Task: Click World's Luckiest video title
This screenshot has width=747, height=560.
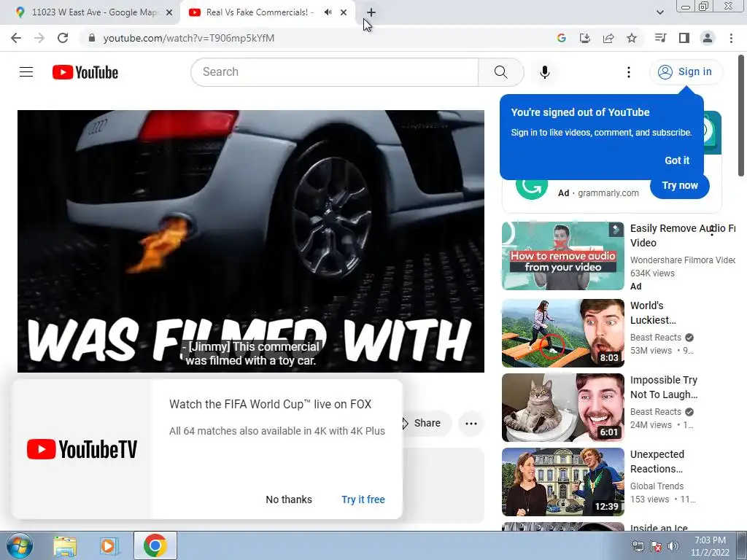Action: click(x=653, y=313)
